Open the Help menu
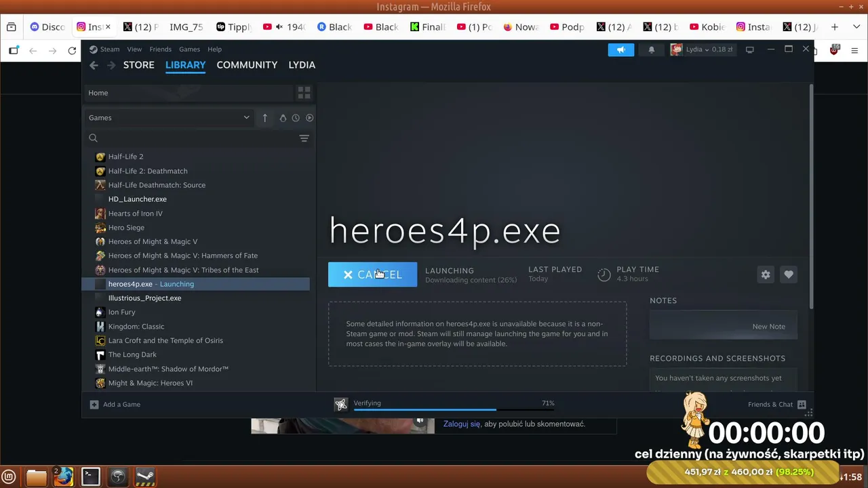Screen dimensions: 868x488 (214, 49)
